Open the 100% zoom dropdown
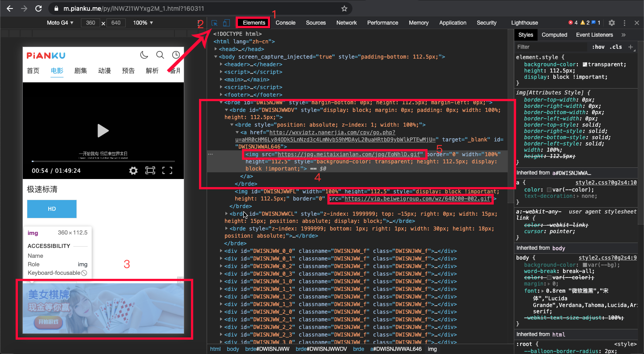This screenshot has width=644, height=354. pos(143,23)
